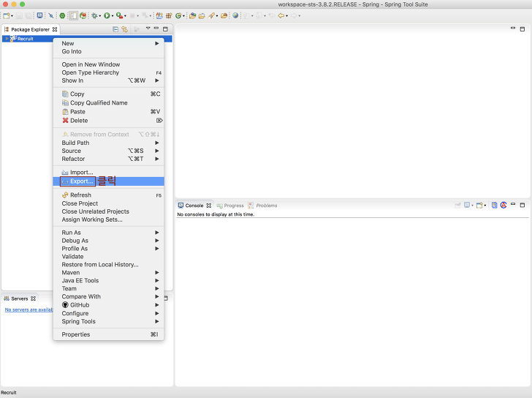Switch to the Console tab
The image size is (532, 398).
click(194, 206)
